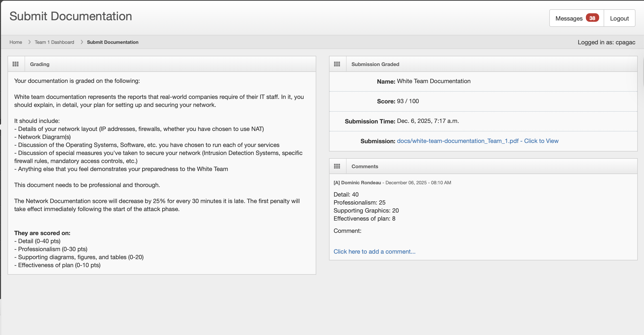The image size is (644, 335).
Task: Click here to add a comment
Action: pyautogui.click(x=374, y=251)
